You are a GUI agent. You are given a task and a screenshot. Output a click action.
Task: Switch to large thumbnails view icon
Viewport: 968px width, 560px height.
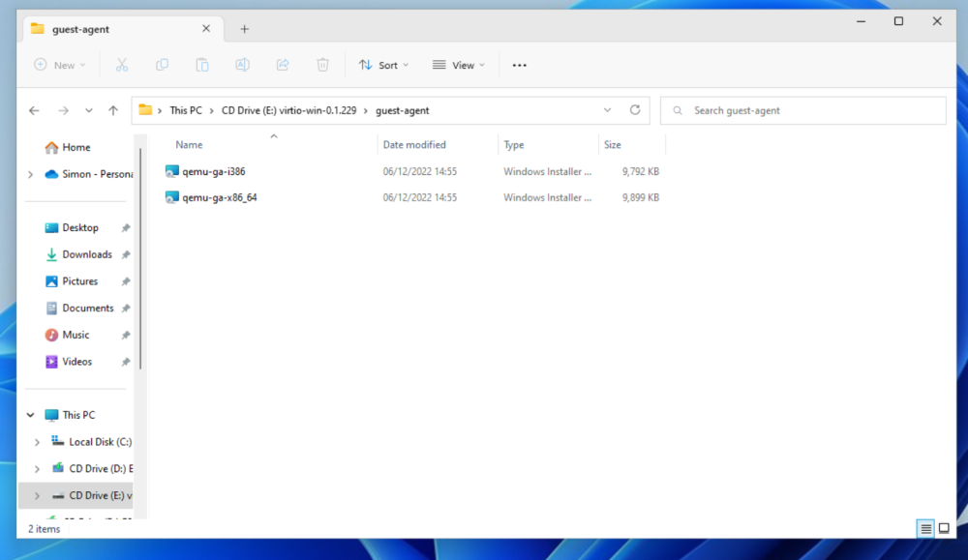pos(944,528)
